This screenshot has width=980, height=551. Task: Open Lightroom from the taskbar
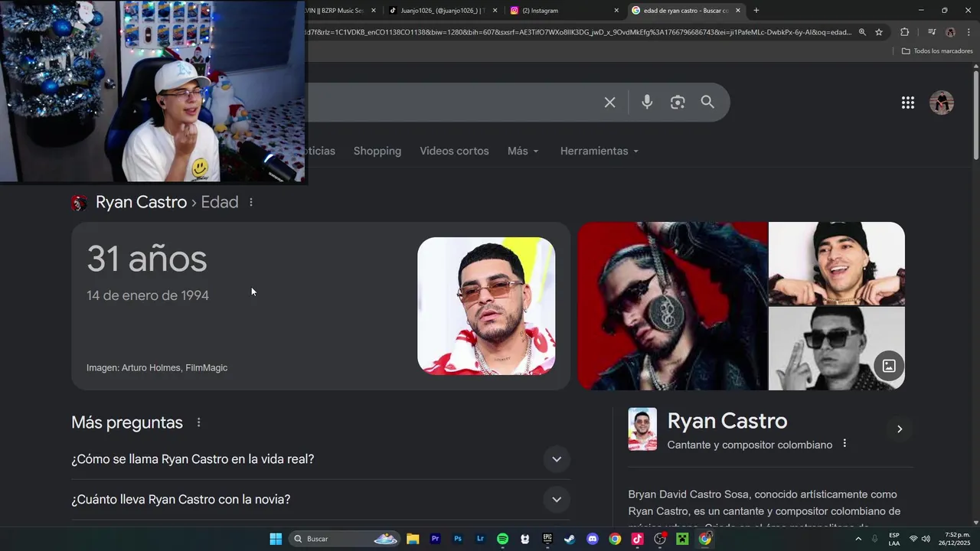(x=480, y=539)
